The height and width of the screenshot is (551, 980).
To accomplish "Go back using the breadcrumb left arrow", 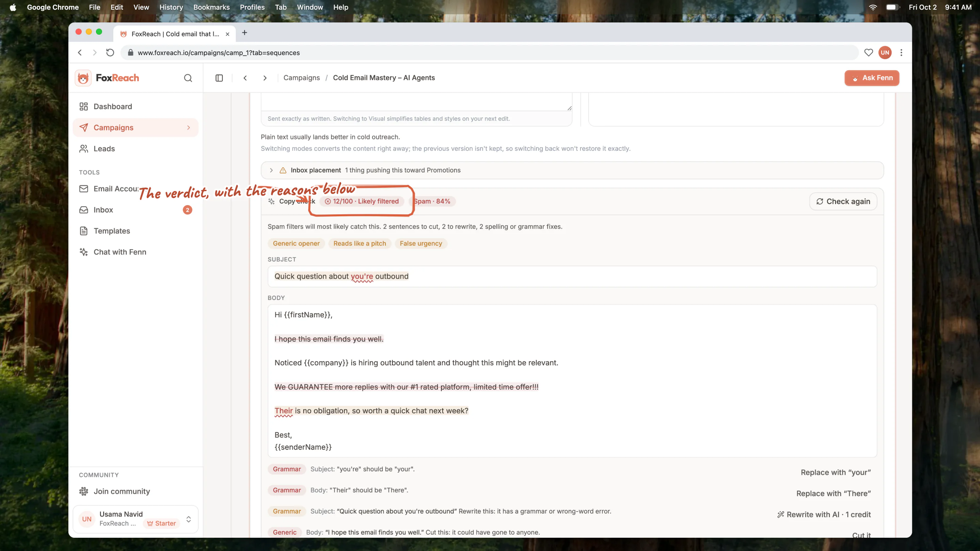I will coord(245,78).
